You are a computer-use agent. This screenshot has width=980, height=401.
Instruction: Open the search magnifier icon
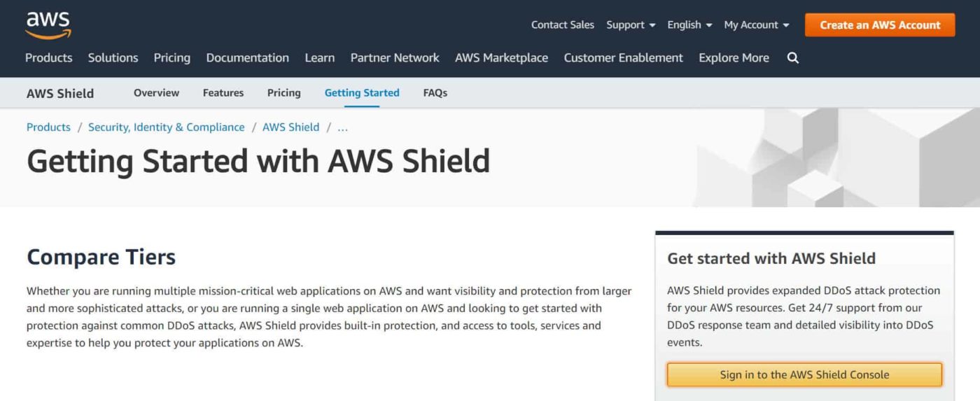pos(792,58)
